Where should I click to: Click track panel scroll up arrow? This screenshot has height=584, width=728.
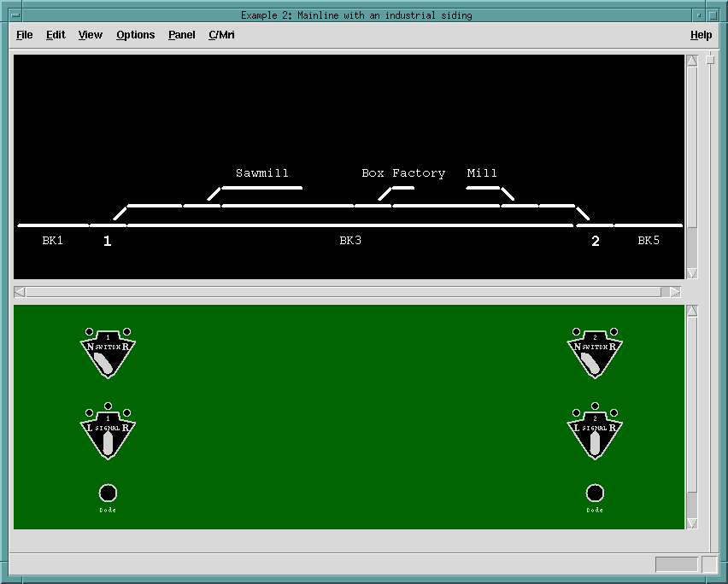(x=692, y=61)
